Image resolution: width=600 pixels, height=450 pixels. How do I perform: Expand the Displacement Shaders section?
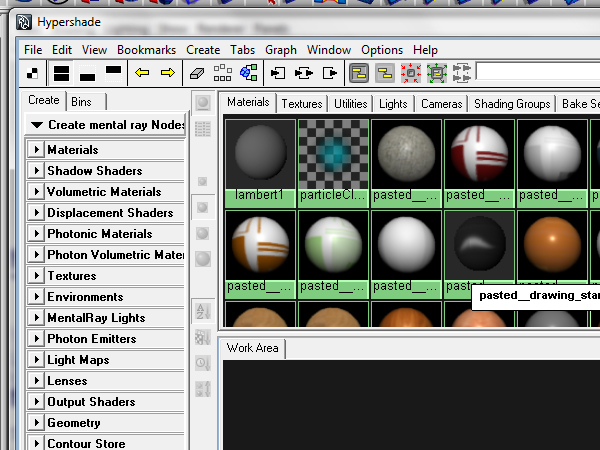point(37,212)
